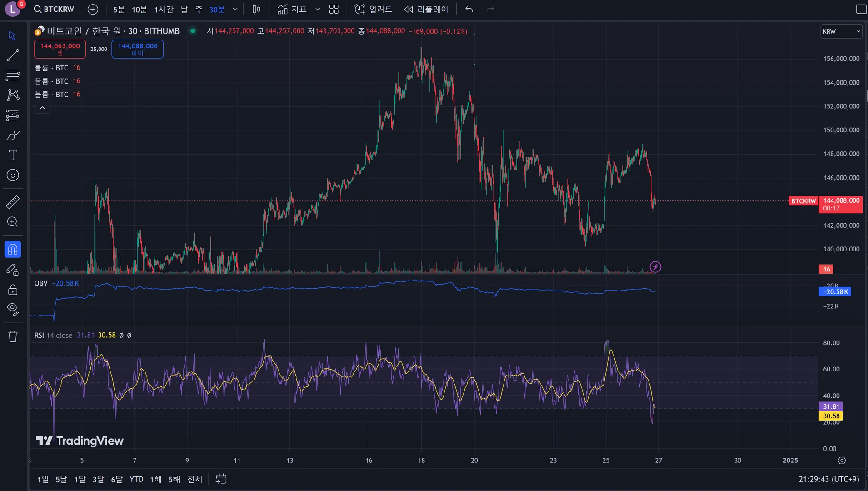Redo the chart action

pyautogui.click(x=490, y=9)
